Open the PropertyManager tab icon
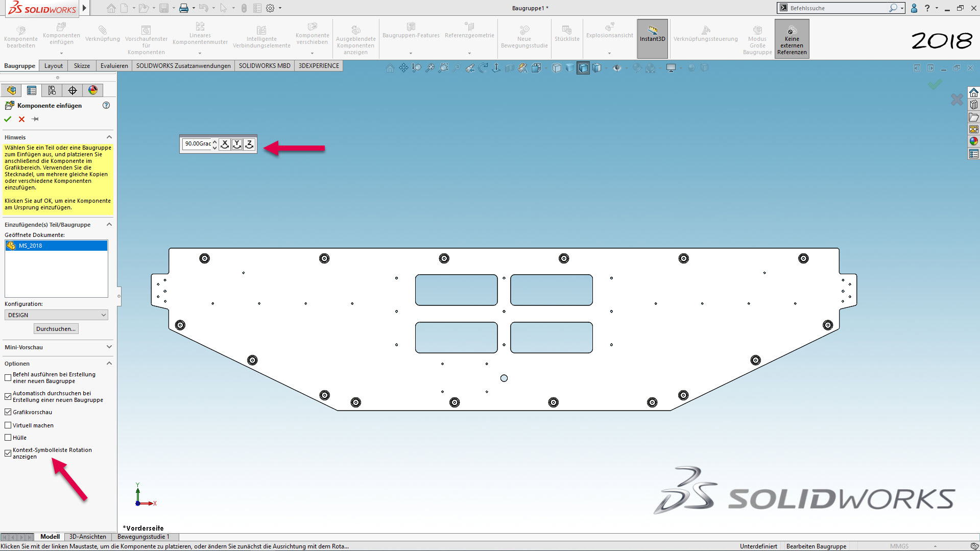This screenshot has height=551, width=980. click(x=32, y=90)
